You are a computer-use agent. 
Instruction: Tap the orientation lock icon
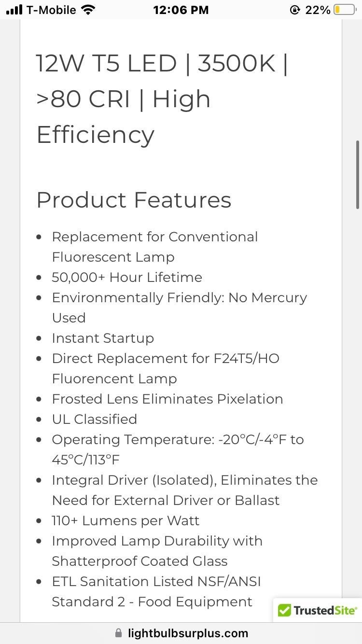click(x=294, y=10)
